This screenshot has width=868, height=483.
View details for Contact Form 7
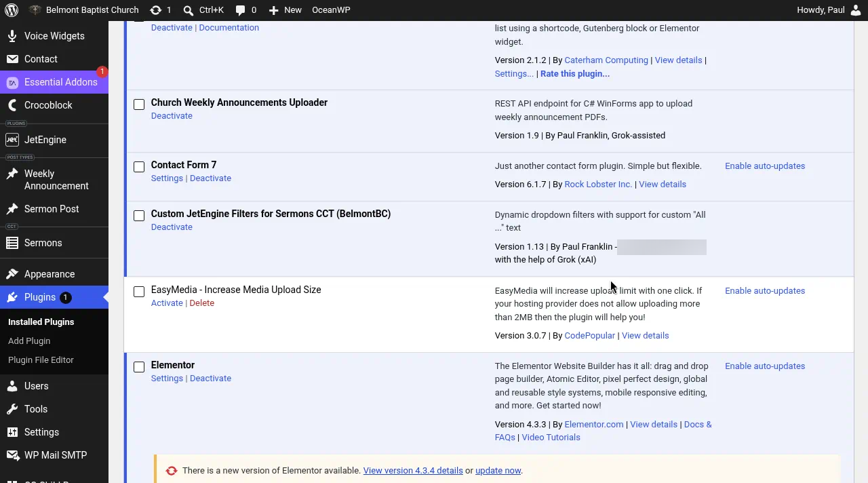663,185
